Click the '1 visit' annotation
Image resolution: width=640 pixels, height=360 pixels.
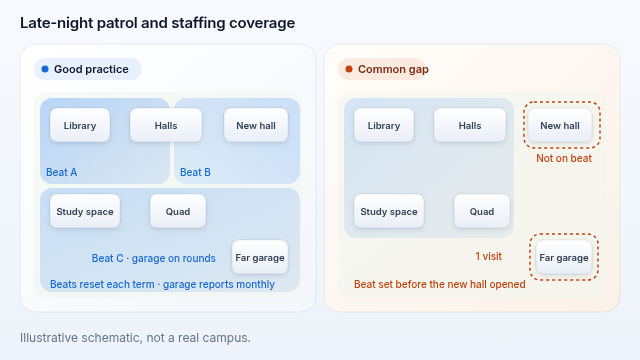[489, 256]
